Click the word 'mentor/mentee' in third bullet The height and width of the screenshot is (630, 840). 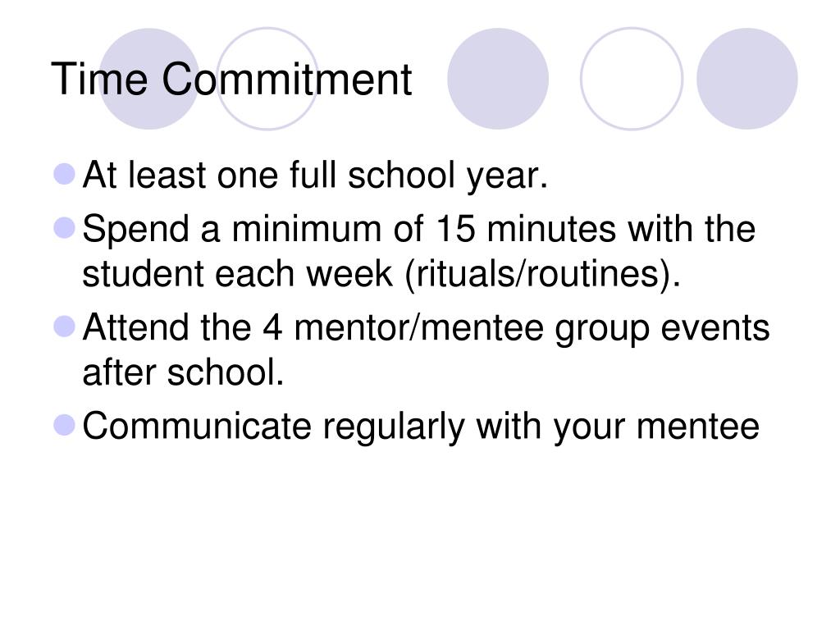tap(419, 327)
